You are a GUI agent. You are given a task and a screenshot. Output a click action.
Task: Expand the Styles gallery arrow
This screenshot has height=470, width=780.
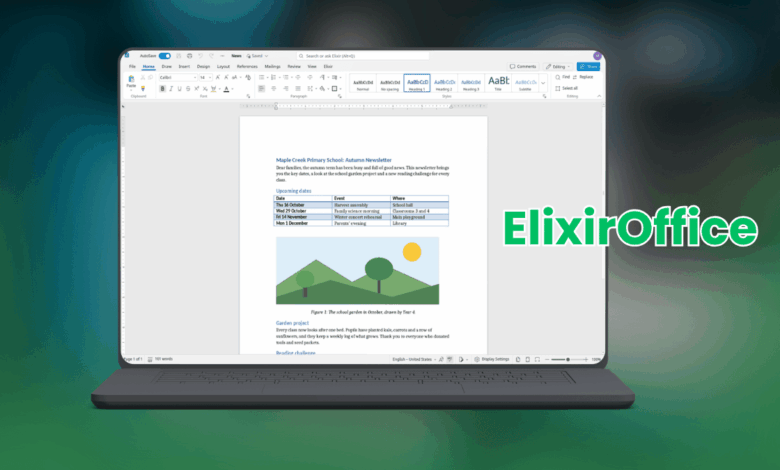(x=543, y=83)
